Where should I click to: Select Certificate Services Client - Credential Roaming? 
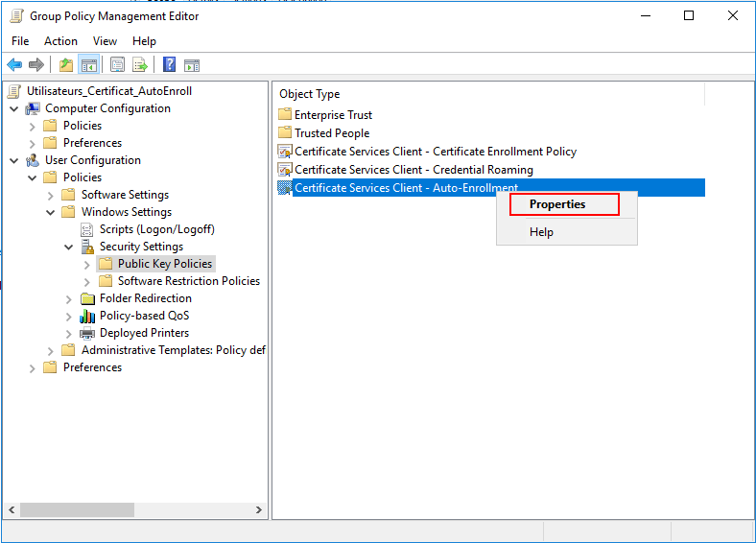pos(414,170)
